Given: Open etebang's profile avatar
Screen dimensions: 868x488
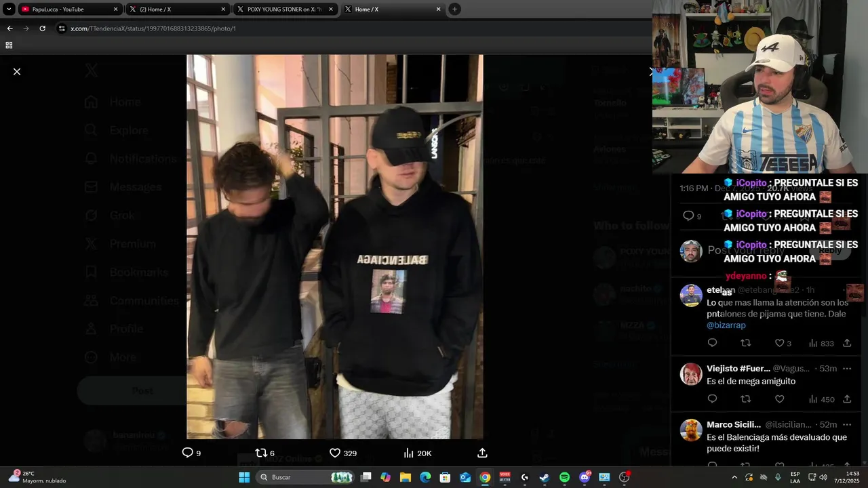Looking at the screenshot, I should (691, 296).
